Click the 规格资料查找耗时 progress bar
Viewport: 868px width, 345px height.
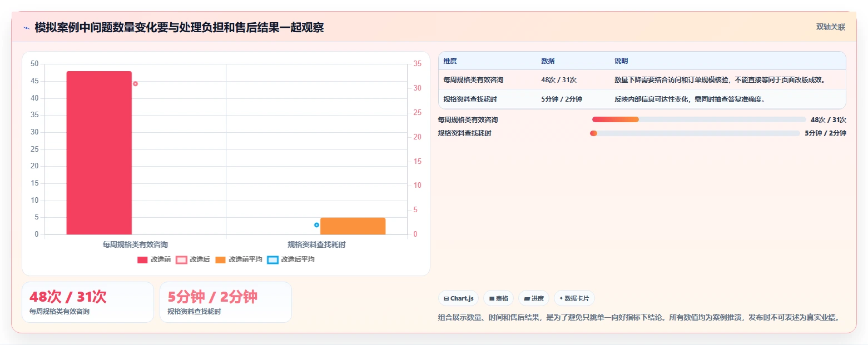(695, 133)
